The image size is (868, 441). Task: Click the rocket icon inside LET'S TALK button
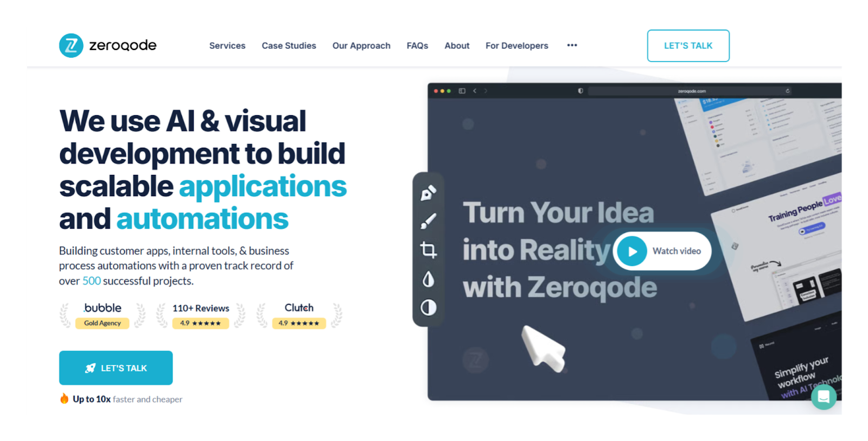coord(91,368)
